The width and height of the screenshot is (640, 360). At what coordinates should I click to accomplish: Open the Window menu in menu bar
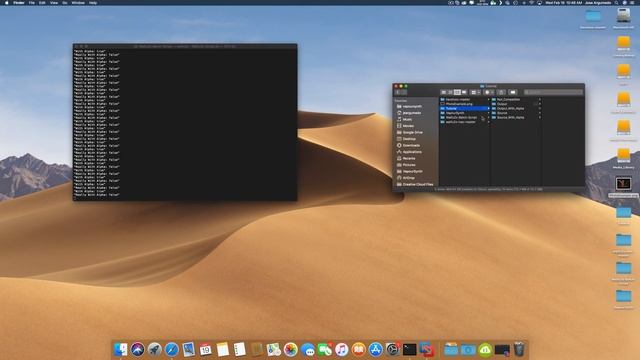[78, 2]
